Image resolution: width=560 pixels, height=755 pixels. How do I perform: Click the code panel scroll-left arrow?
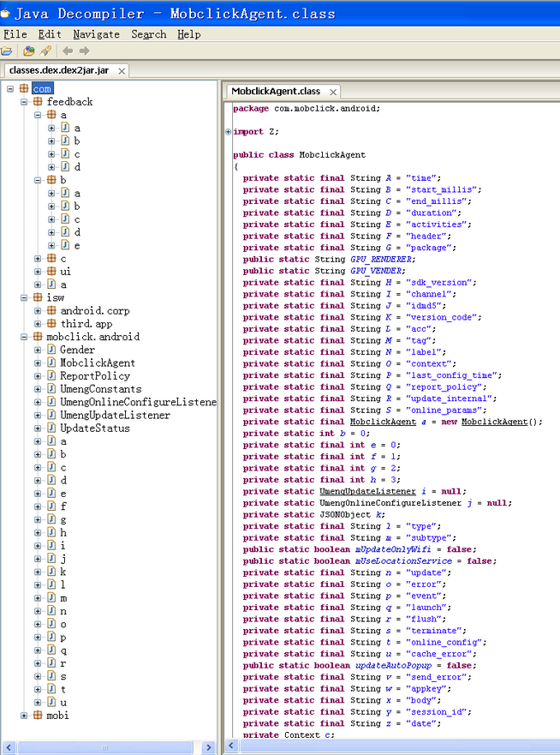(x=231, y=746)
